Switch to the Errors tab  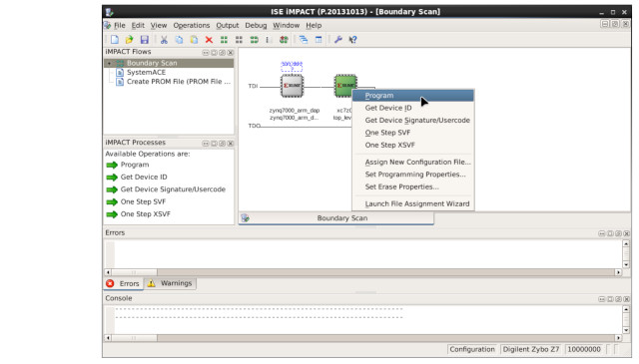pos(123,283)
